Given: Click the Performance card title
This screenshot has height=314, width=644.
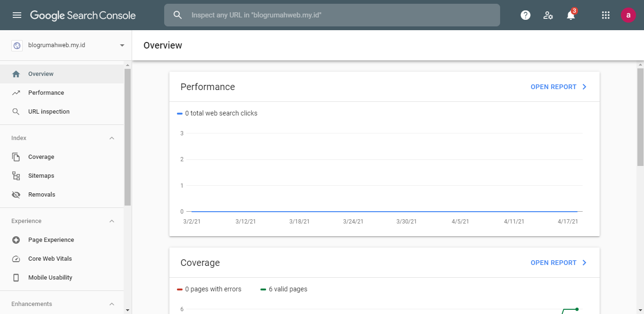Looking at the screenshot, I should (208, 87).
